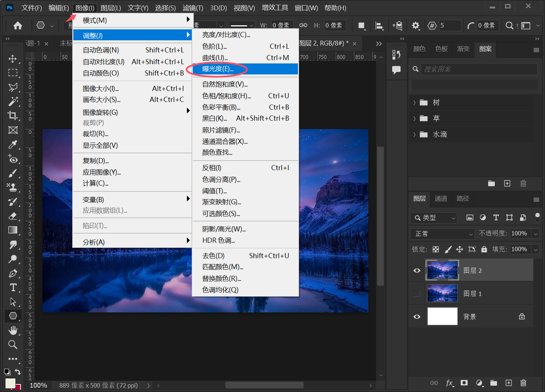Expand the 草 pattern folder

coord(415,118)
